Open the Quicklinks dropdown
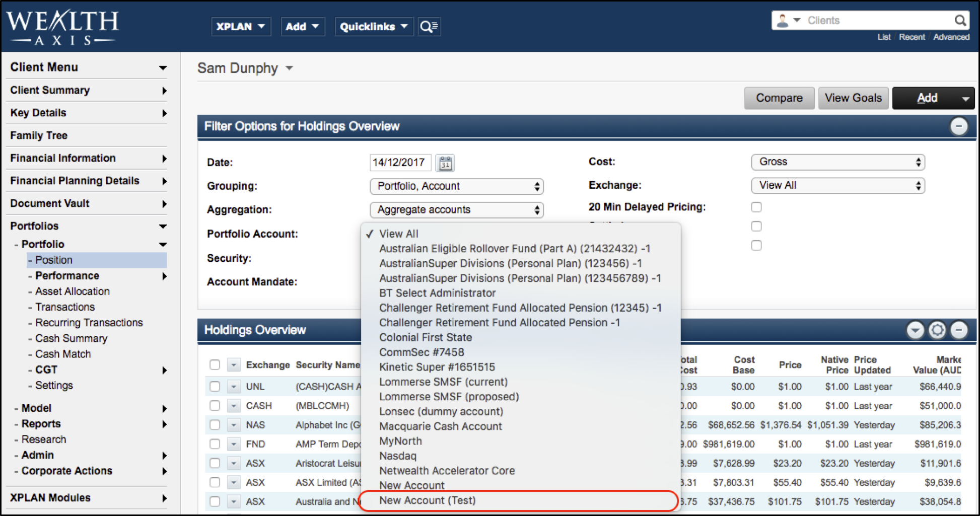Screen dimensions: 980x516 [374, 27]
